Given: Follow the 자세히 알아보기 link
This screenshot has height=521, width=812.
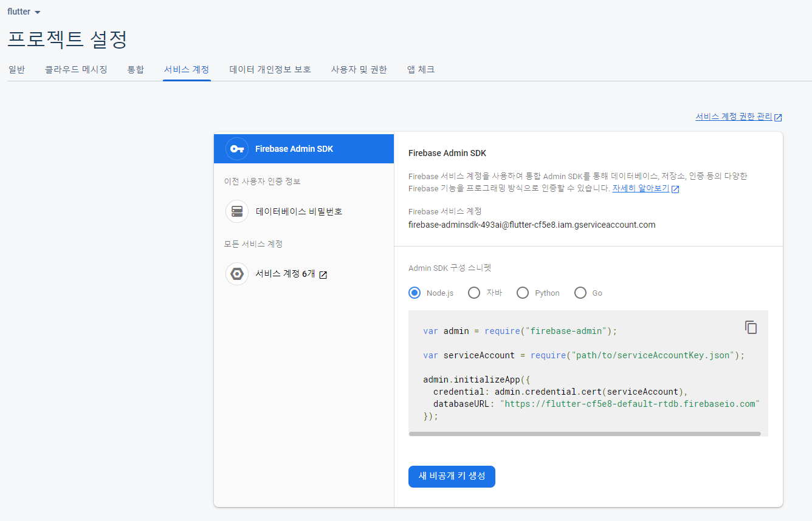Looking at the screenshot, I should coord(641,188).
